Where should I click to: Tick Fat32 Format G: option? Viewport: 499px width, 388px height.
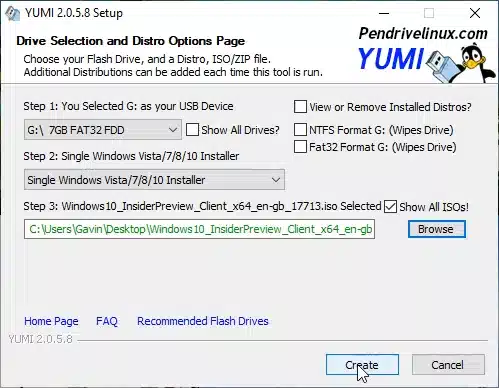click(300, 147)
